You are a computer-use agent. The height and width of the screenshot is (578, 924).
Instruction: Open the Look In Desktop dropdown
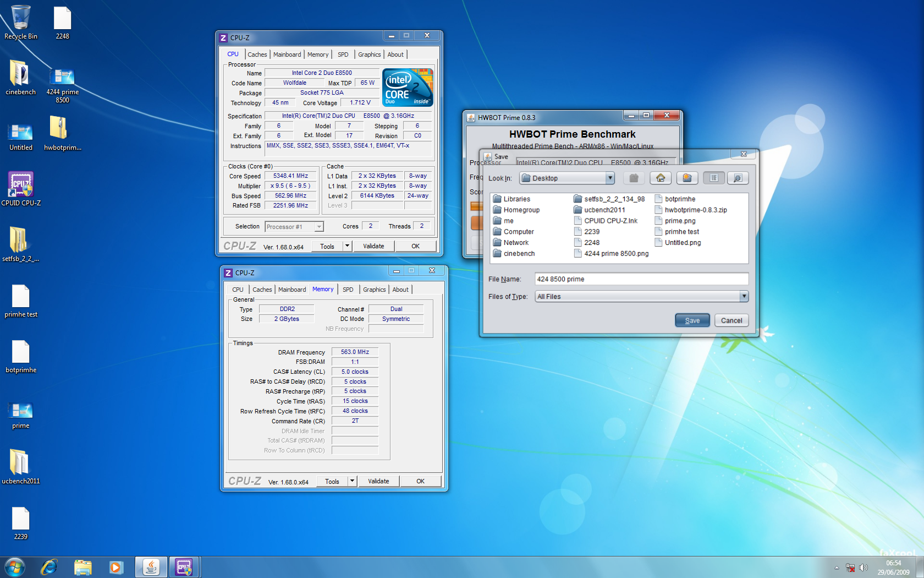click(x=609, y=178)
